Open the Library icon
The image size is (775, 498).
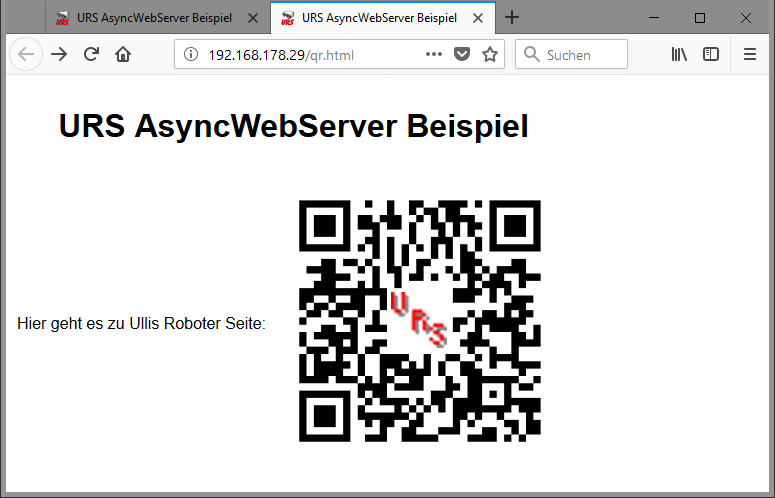pos(679,54)
